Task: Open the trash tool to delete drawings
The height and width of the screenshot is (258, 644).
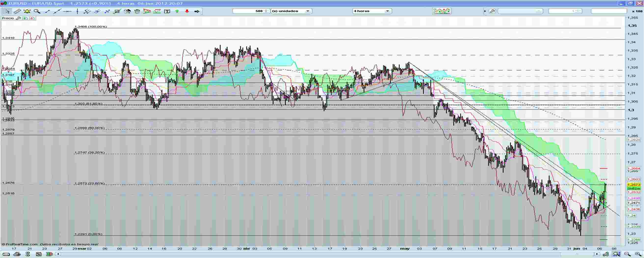Action: (x=137, y=11)
